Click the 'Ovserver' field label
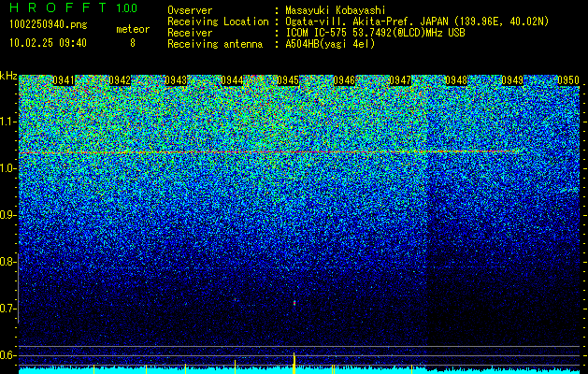Screen dimensions: 588x374 (x=190, y=10)
